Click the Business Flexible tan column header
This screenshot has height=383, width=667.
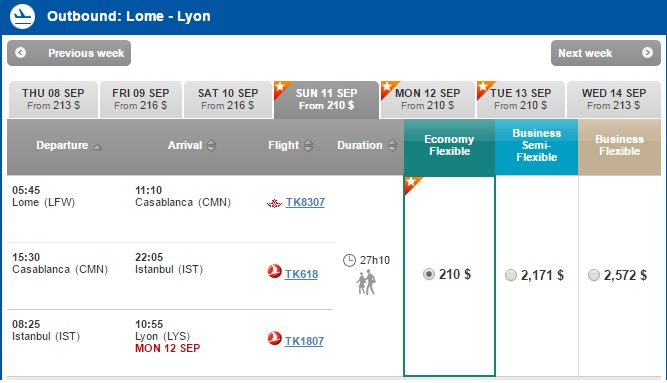(x=619, y=147)
